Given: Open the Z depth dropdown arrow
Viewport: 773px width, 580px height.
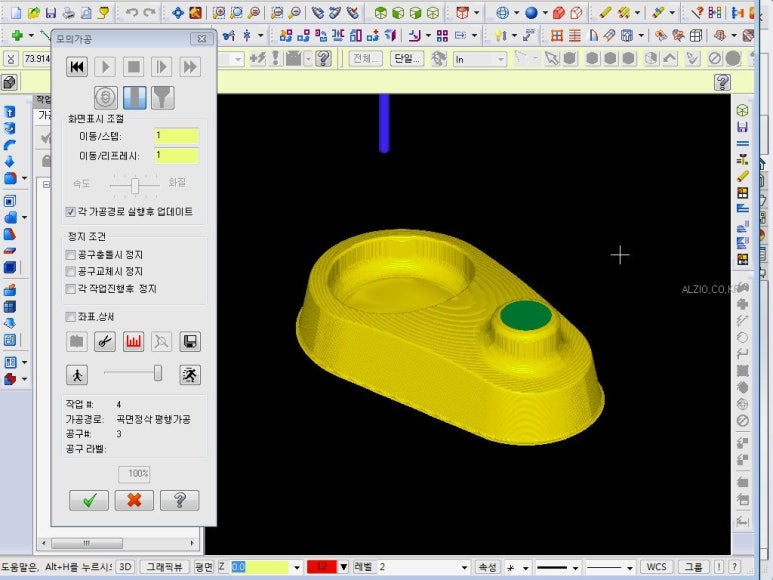Looking at the screenshot, I should pyautogui.click(x=296, y=567).
